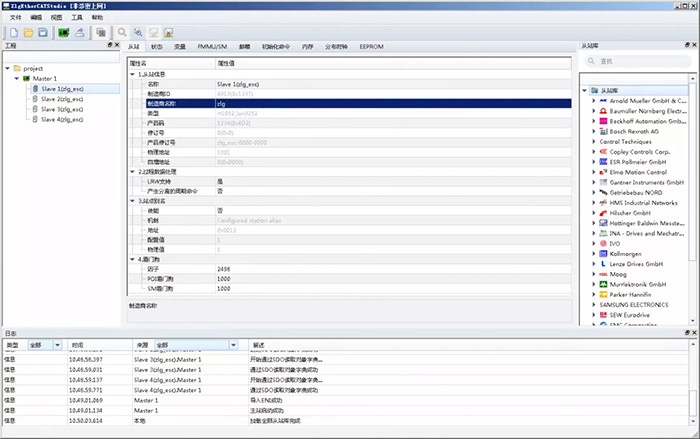Viewport: 700px width, 439px height.
Task: Switch to the EEPROM tab
Action: pos(371,46)
